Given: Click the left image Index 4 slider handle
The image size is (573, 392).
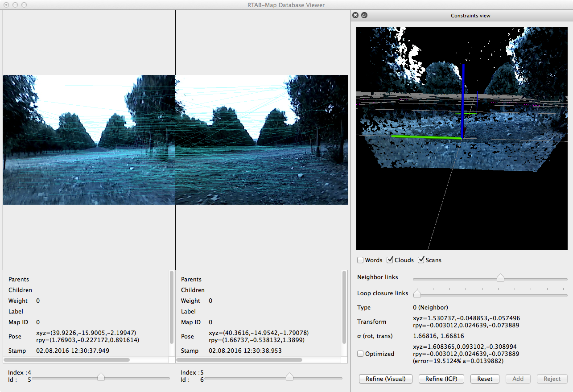Looking at the screenshot, I should (x=101, y=377).
